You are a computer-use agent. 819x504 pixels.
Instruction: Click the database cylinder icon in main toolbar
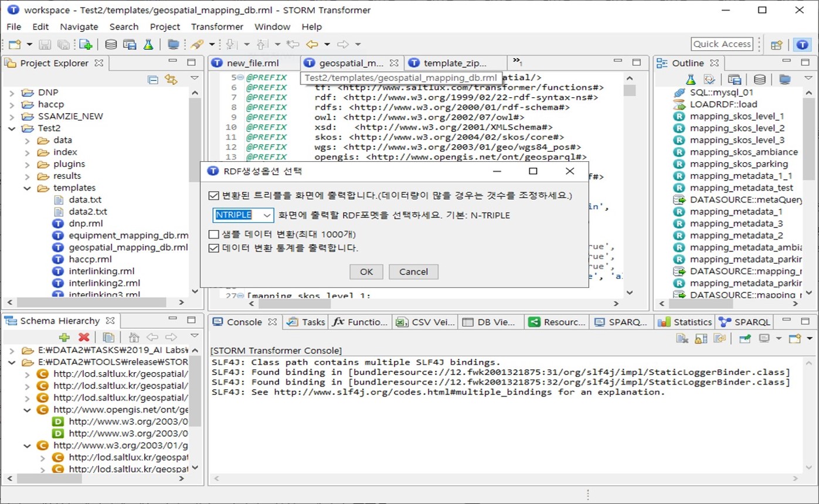110,44
